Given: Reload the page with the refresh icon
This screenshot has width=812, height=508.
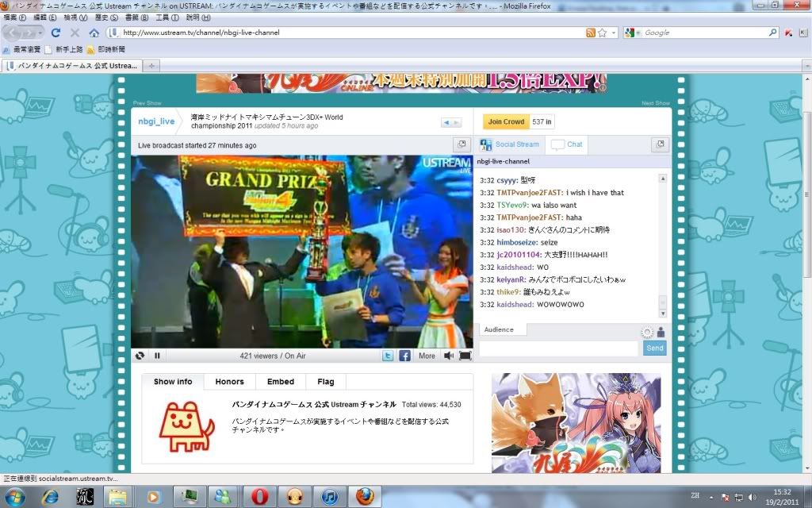Looking at the screenshot, I should click(x=56, y=33).
